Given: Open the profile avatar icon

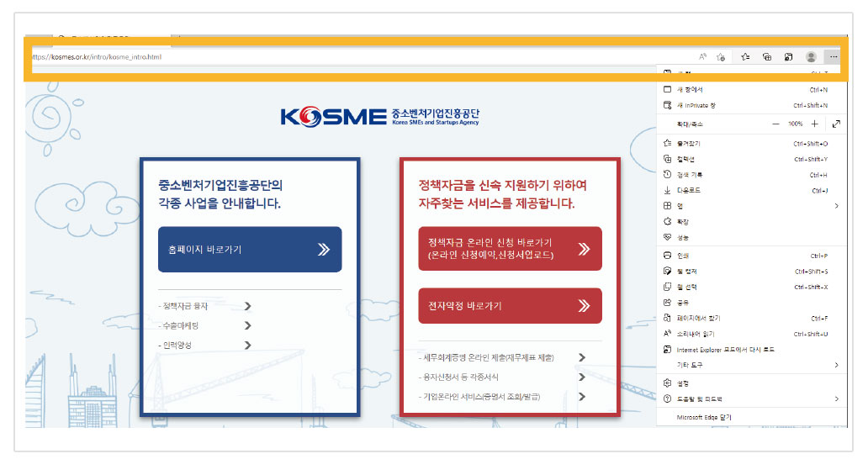Looking at the screenshot, I should (x=811, y=56).
